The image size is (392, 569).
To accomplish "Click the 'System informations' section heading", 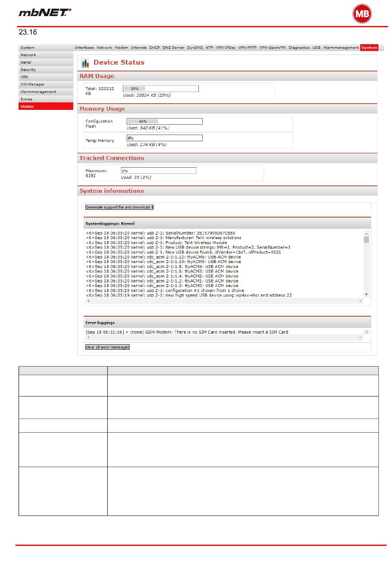I will click(112, 191).
